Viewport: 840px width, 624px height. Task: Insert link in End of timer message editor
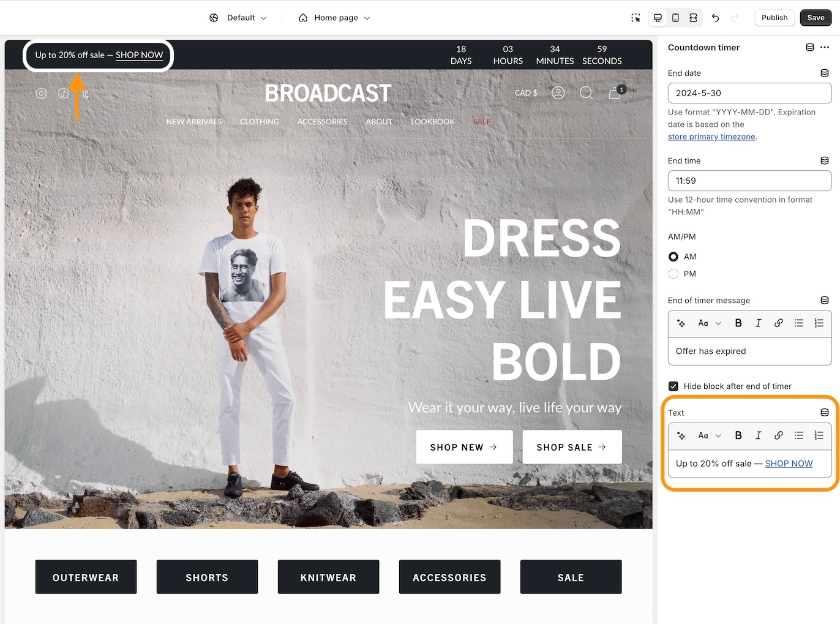(x=778, y=323)
